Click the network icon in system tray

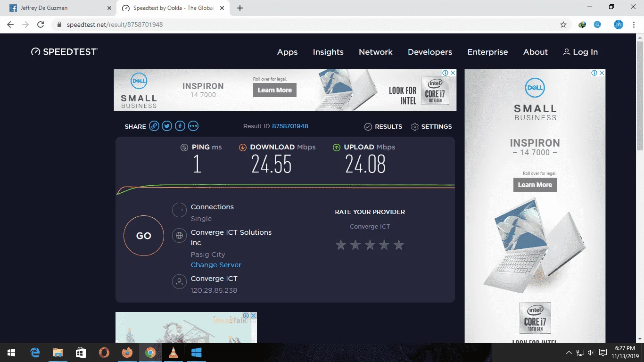click(580, 353)
